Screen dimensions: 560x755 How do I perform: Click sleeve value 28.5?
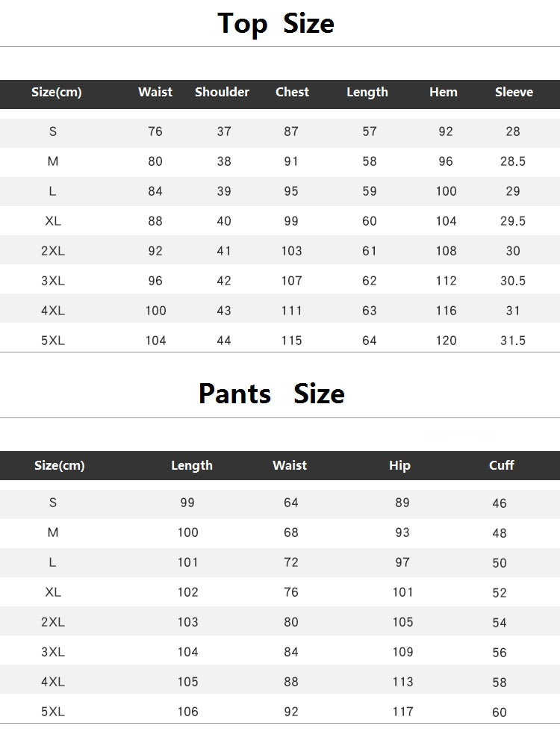click(x=513, y=161)
